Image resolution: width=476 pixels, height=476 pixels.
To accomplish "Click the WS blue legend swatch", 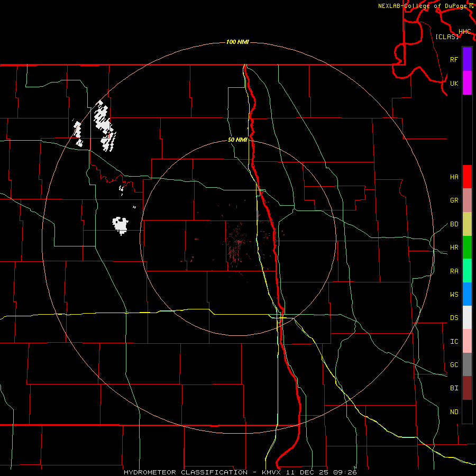I will (467, 294).
